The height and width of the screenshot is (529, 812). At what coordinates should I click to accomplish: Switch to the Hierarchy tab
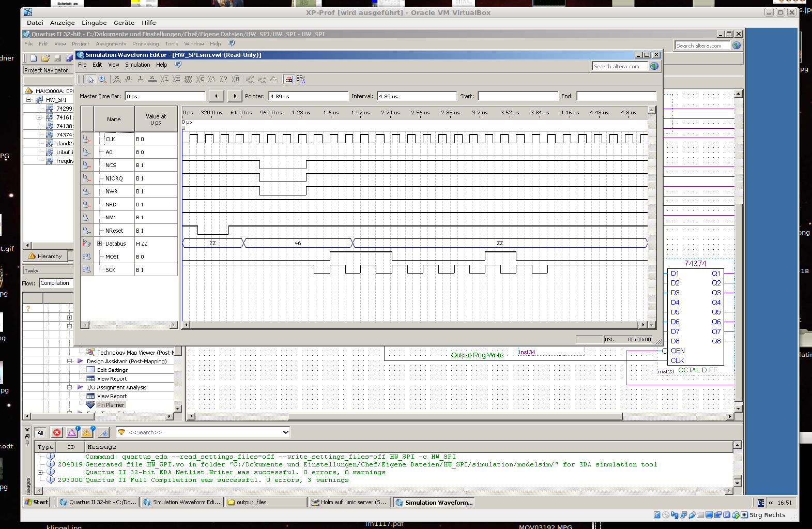45,256
